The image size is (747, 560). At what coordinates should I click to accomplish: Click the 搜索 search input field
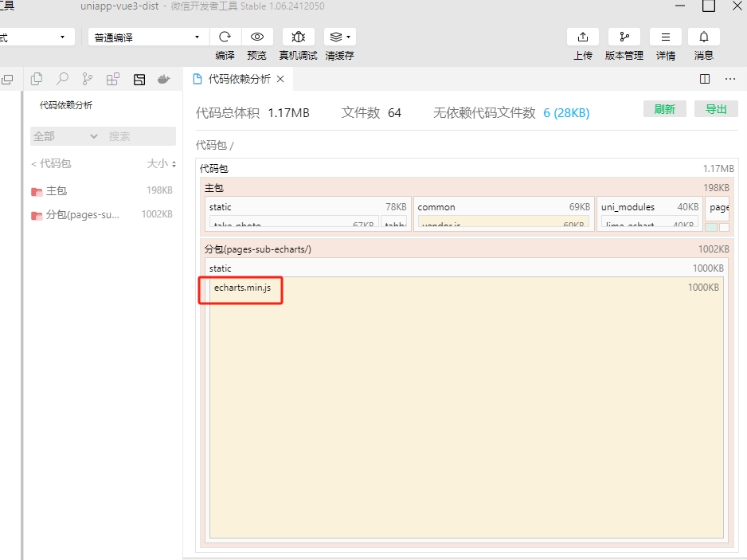[140, 136]
